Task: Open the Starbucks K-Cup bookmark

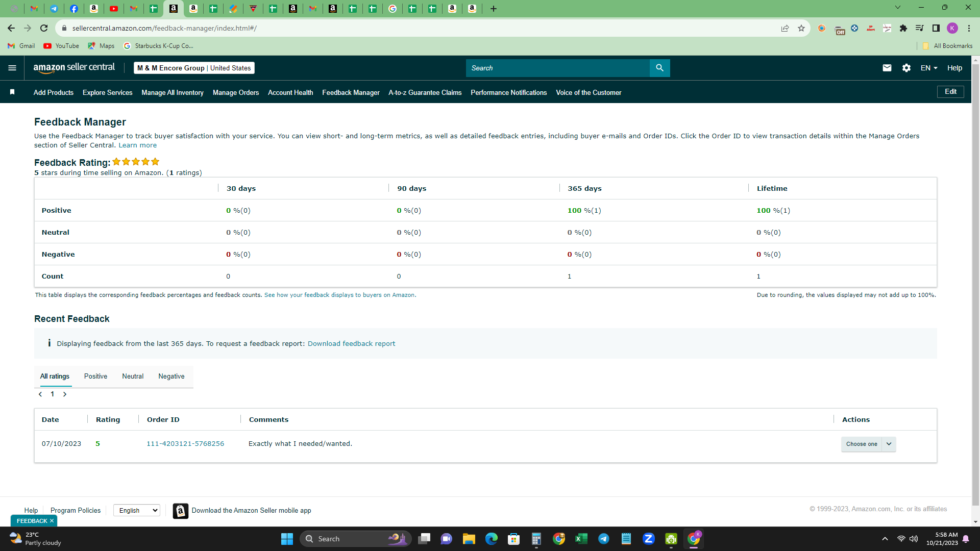Action: pos(158,46)
